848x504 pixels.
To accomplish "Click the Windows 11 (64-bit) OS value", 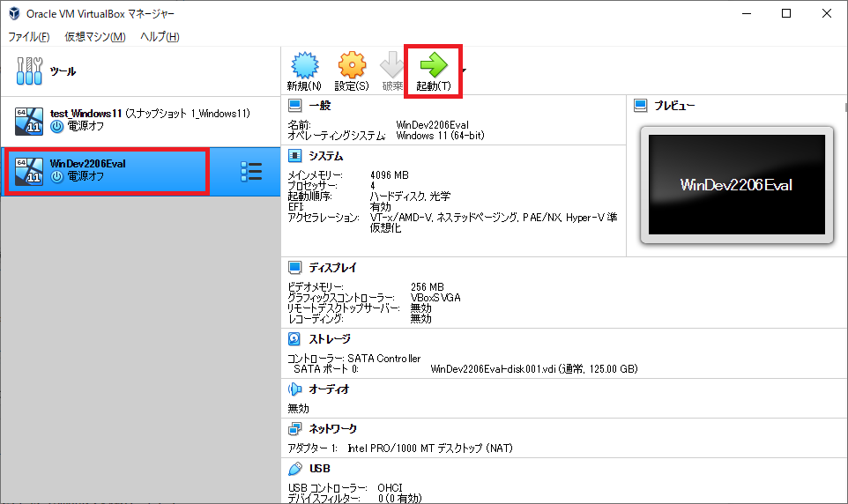I will coord(440,136).
